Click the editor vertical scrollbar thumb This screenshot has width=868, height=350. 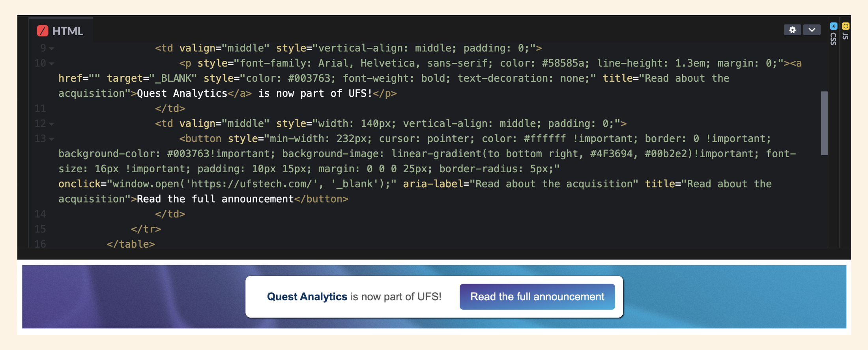coord(824,123)
